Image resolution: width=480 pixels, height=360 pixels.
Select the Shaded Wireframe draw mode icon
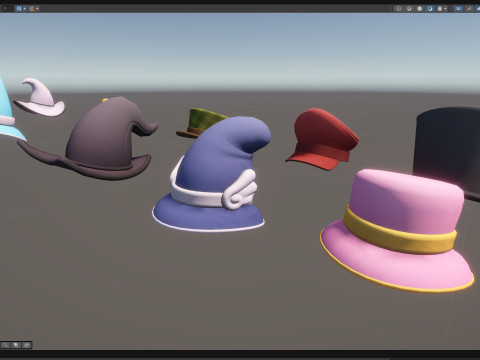(x=409, y=9)
